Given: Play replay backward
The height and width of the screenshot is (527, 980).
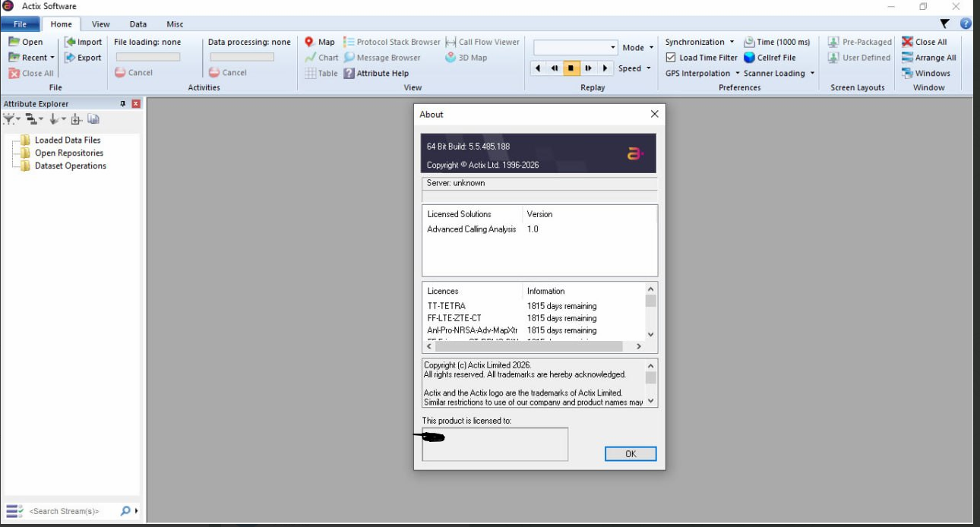Looking at the screenshot, I should pyautogui.click(x=538, y=68).
